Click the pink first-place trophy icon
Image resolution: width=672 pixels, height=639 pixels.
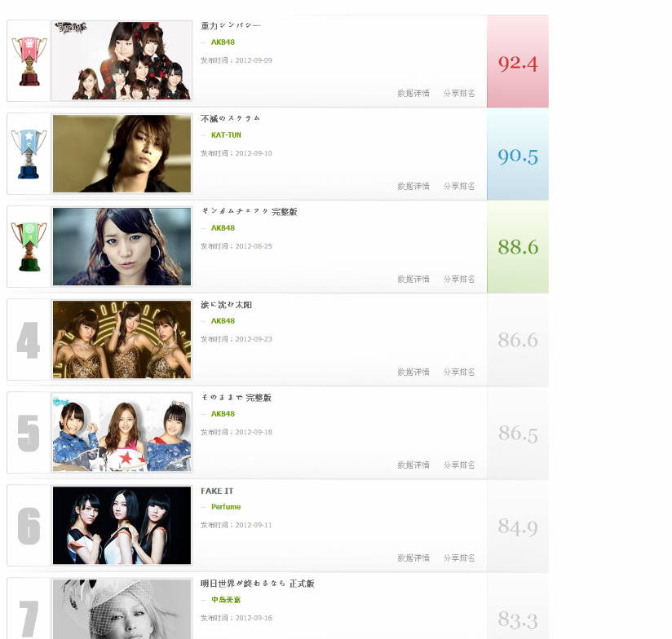(x=29, y=61)
